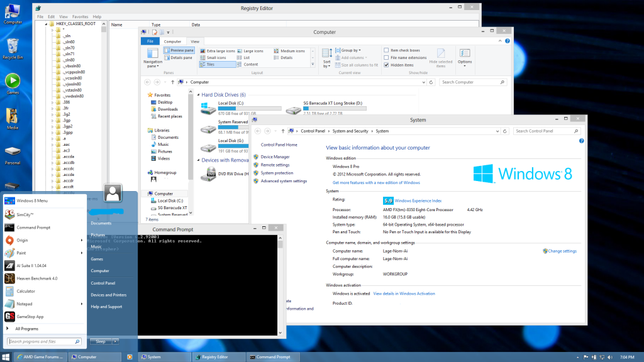The image size is (644, 362).
Task: Click Windows Experience Index link
Action: pos(418,200)
